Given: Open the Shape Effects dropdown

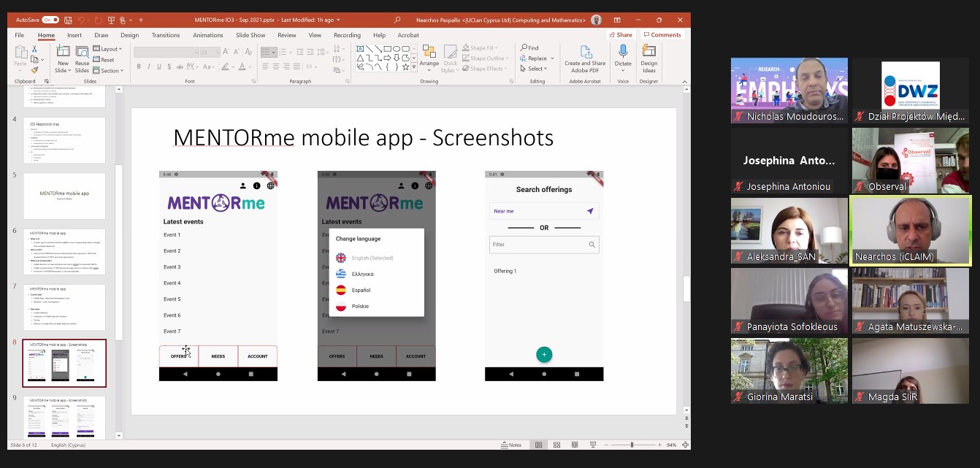Looking at the screenshot, I should [484, 69].
